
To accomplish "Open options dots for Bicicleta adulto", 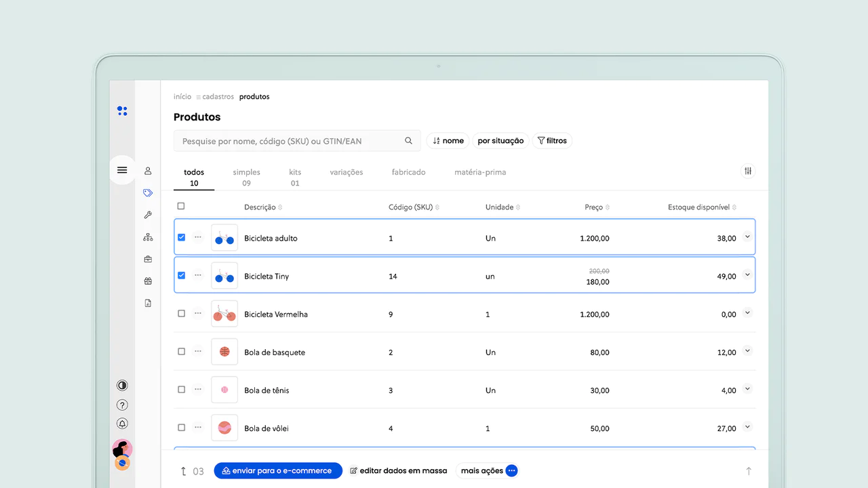I will pos(198,237).
